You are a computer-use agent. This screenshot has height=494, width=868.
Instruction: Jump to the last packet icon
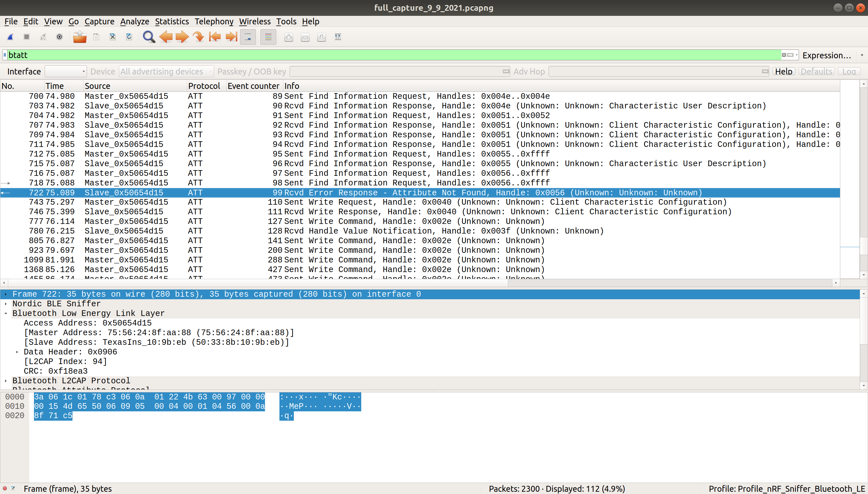pos(231,37)
